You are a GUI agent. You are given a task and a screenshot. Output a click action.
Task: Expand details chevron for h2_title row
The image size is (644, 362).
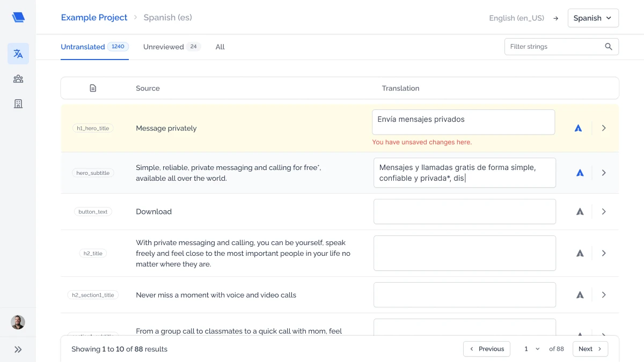pos(604,253)
